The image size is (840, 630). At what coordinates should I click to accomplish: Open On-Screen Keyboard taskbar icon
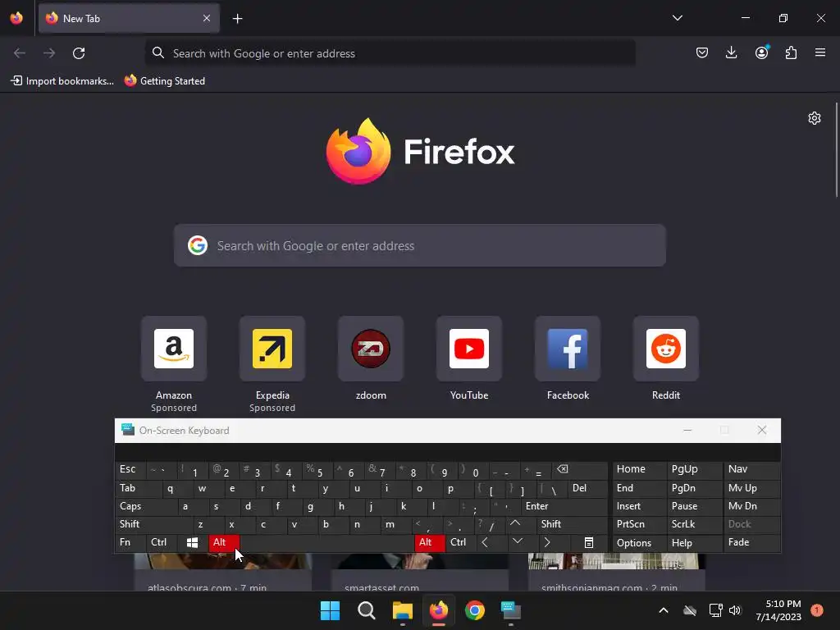click(510, 610)
